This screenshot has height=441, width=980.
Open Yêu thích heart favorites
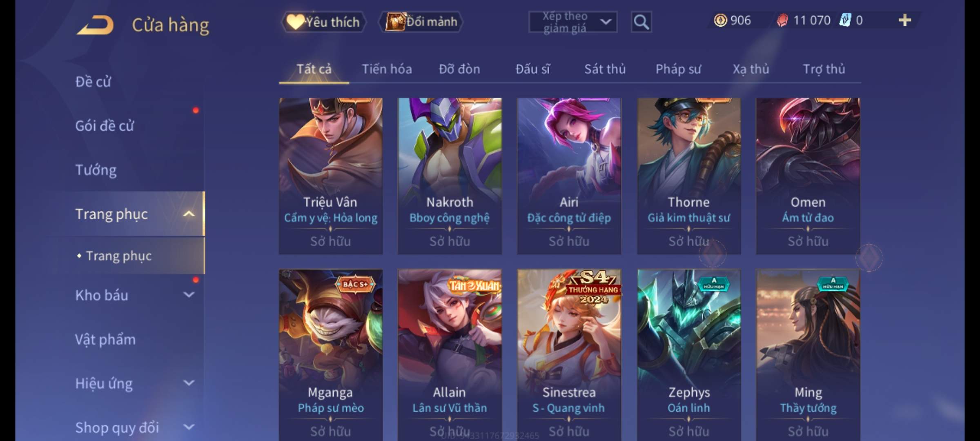click(x=323, y=22)
